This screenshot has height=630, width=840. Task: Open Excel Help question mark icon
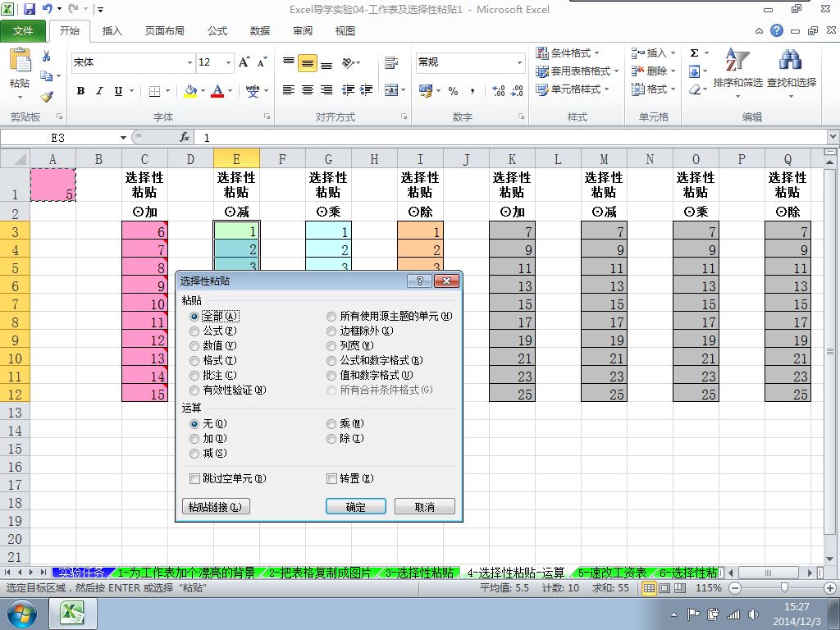[777, 30]
